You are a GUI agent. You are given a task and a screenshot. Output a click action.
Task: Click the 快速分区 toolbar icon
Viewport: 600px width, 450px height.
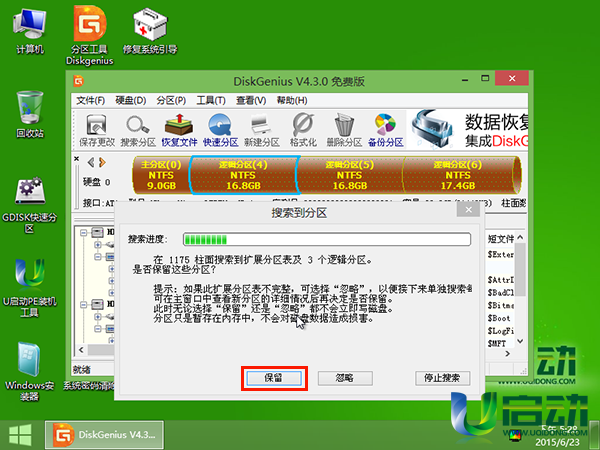(x=220, y=130)
